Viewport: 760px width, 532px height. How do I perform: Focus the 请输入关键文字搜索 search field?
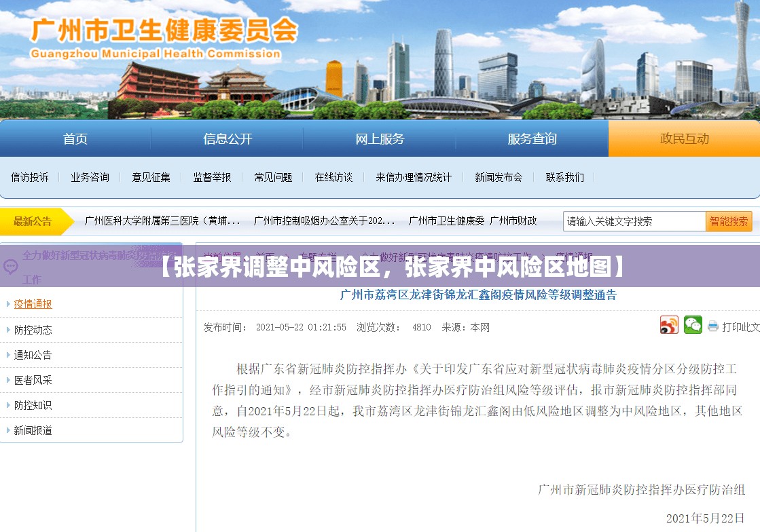[634, 221]
